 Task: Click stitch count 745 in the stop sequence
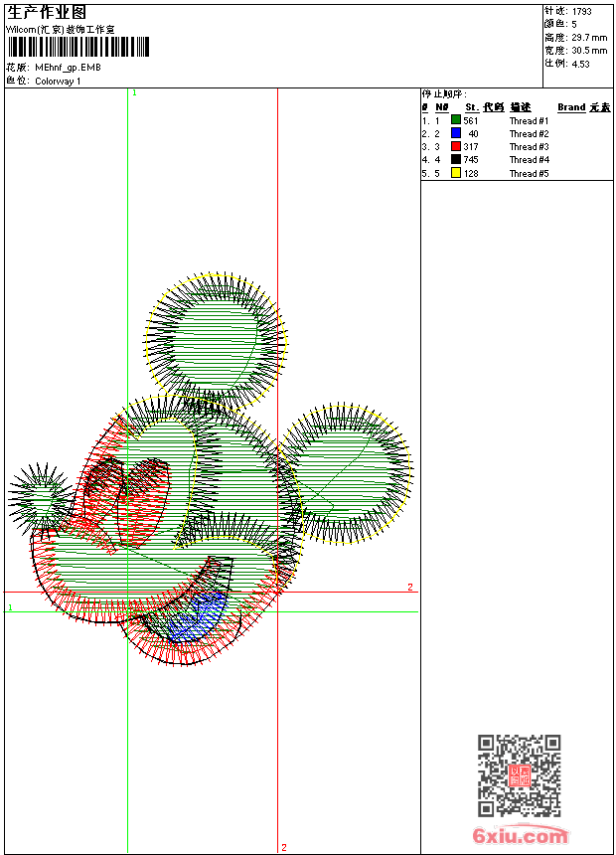click(x=471, y=160)
